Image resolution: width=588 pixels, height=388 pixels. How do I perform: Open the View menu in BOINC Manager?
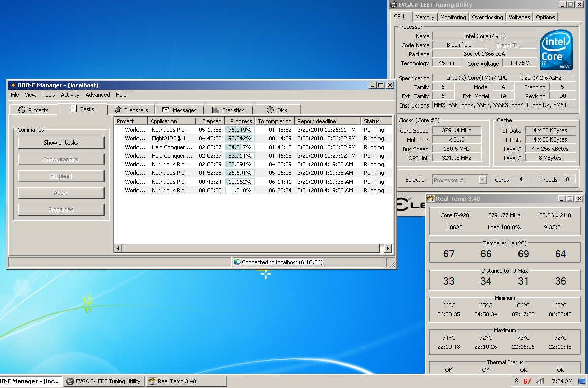(x=30, y=95)
